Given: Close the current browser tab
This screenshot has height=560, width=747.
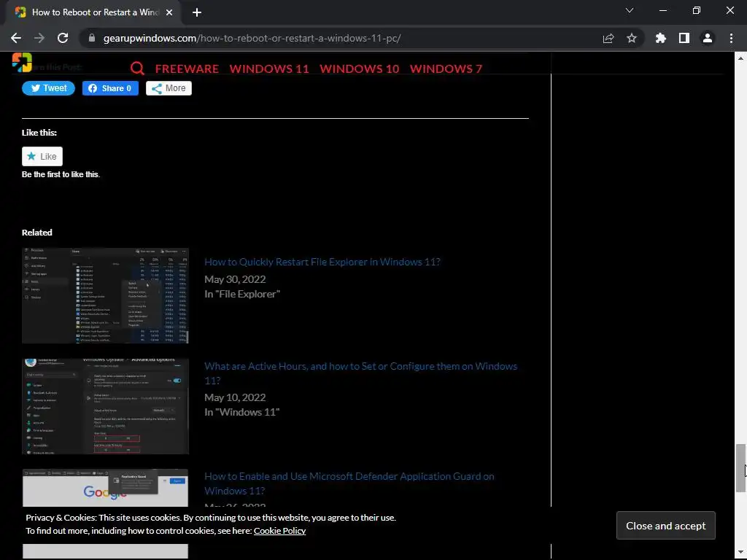Looking at the screenshot, I should tap(169, 12).
